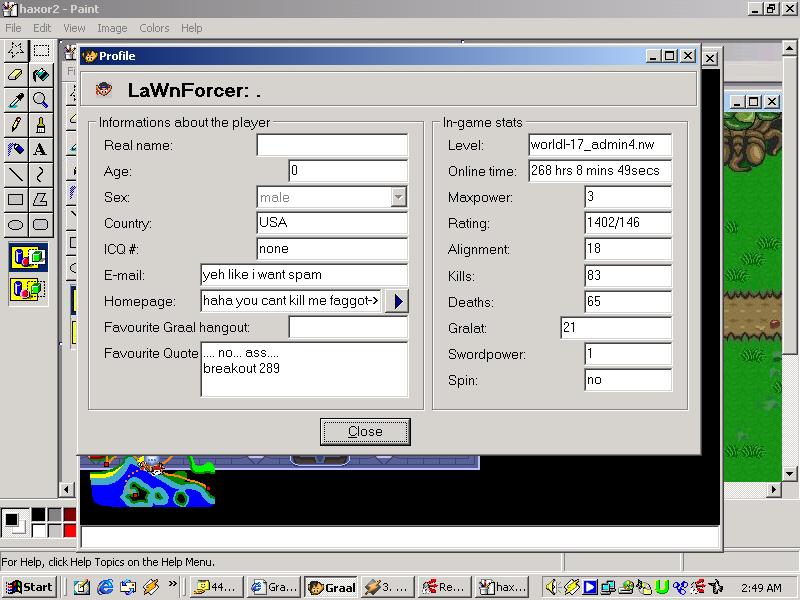Screen dimensions: 800x600
Task: Choose the Eraser tool in Paint
Action: pos(16,74)
